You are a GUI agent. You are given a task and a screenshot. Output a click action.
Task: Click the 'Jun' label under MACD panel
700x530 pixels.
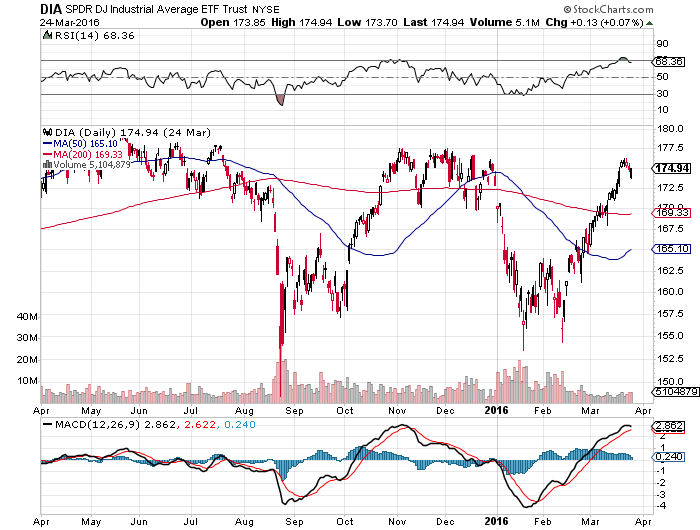click(139, 521)
